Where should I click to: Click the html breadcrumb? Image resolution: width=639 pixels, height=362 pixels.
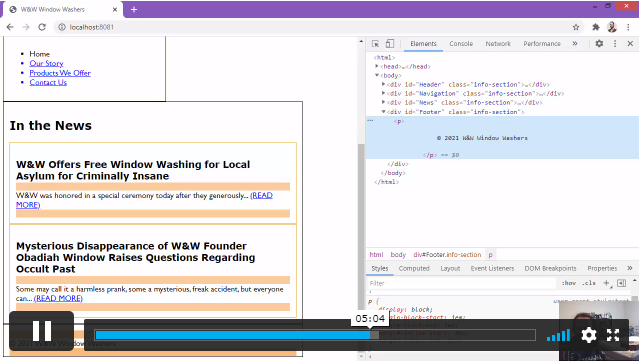pos(376,254)
